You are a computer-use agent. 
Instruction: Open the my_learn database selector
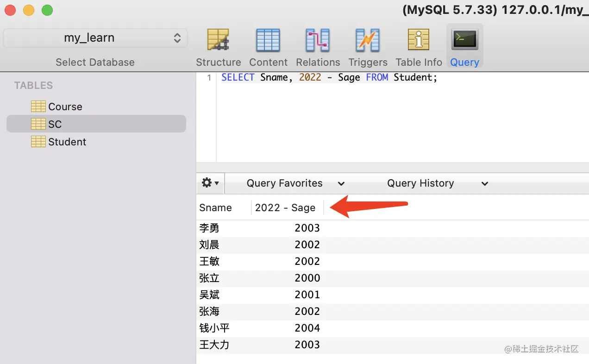(95, 38)
